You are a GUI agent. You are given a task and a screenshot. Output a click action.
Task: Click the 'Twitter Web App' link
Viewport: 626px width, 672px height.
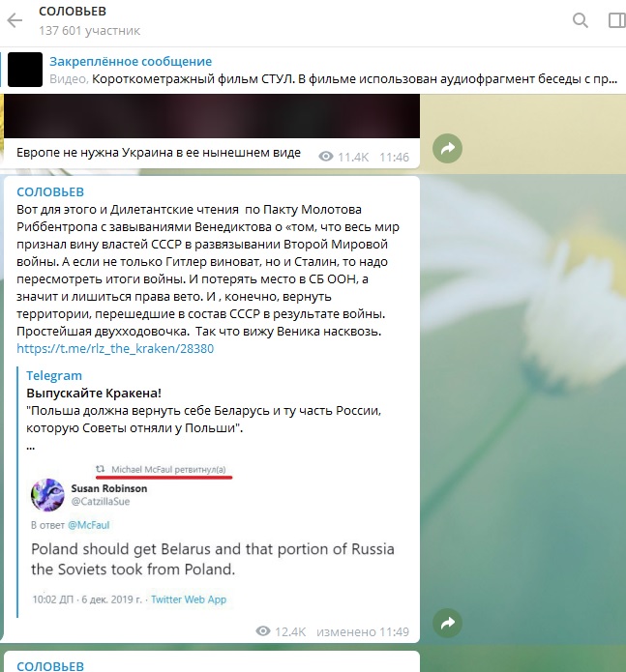click(x=189, y=599)
